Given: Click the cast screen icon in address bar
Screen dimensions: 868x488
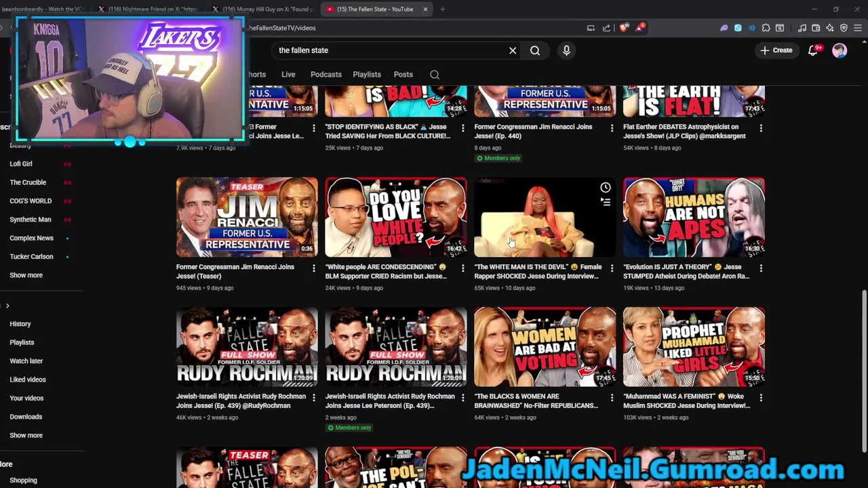Looking at the screenshot, I should [591, 28].
